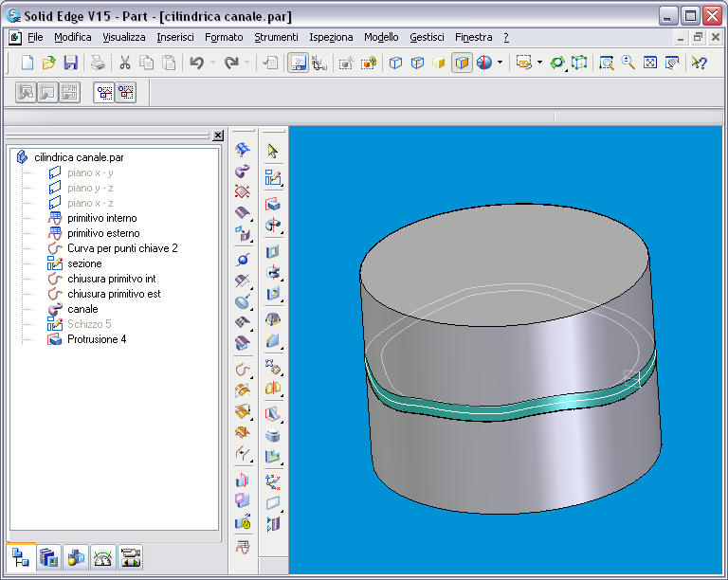
Task: Open the Ispeziona menu
Action: (331, 37)
